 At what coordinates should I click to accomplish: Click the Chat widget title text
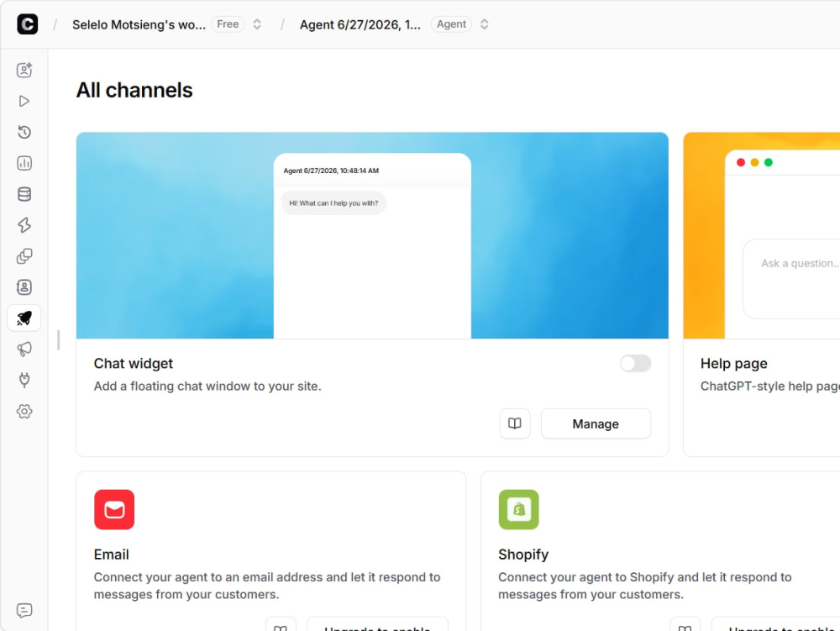(134, 363)
